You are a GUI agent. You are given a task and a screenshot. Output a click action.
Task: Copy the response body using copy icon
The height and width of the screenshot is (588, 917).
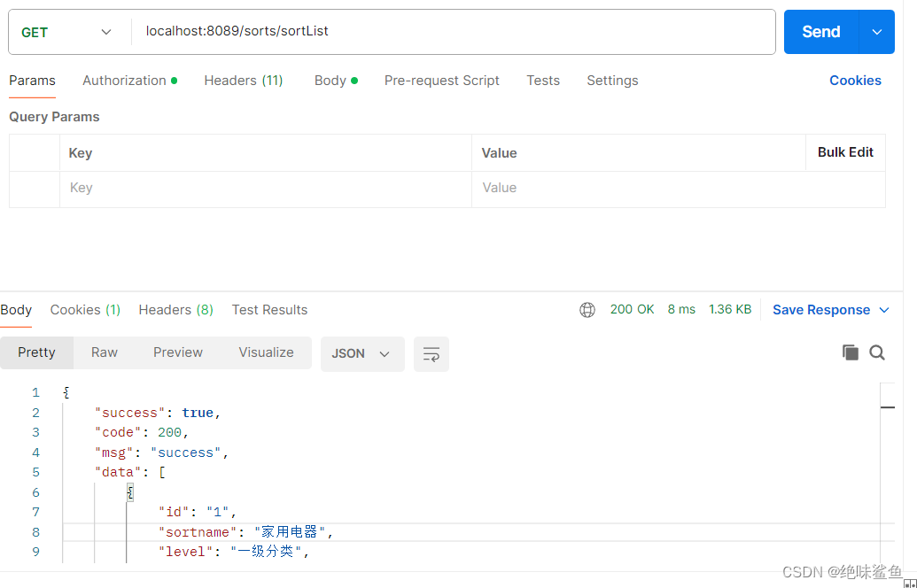pyautogui.click(x=850, y=352)
